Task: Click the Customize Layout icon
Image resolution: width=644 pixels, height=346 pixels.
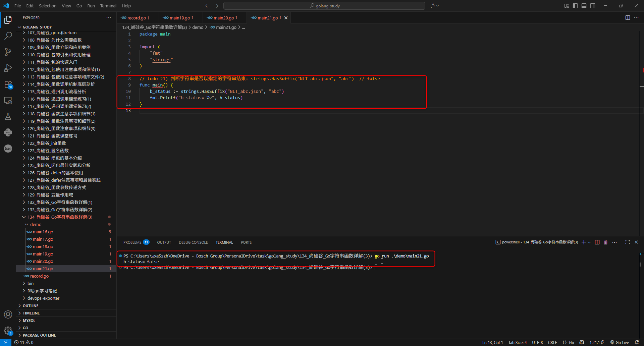Action: coord(567,6)
